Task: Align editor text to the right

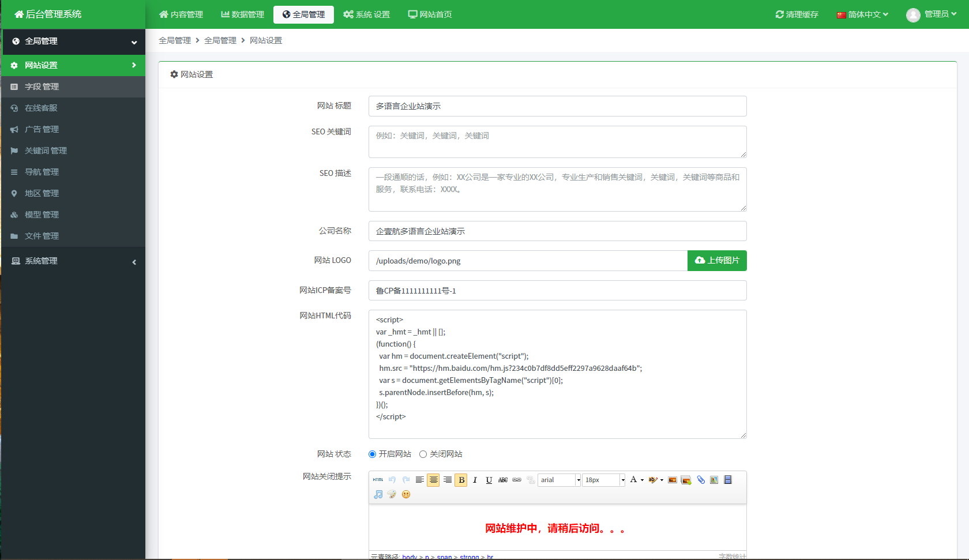Action: 448,480
